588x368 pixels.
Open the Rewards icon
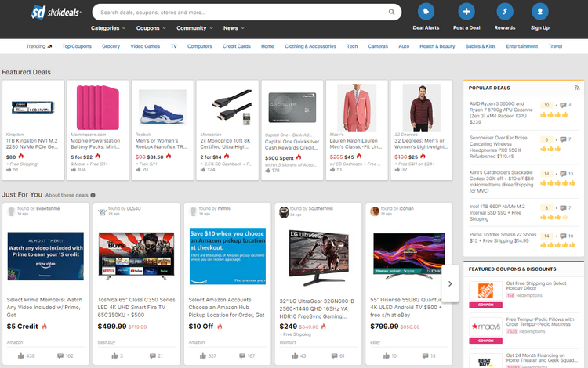(505, 12)
